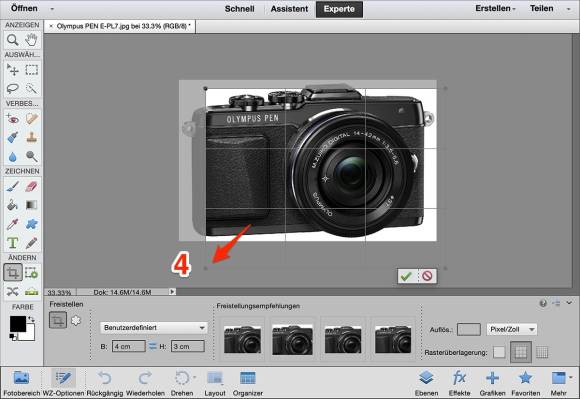Select the Hand tool
580x399 pixels.
point(31,40)
